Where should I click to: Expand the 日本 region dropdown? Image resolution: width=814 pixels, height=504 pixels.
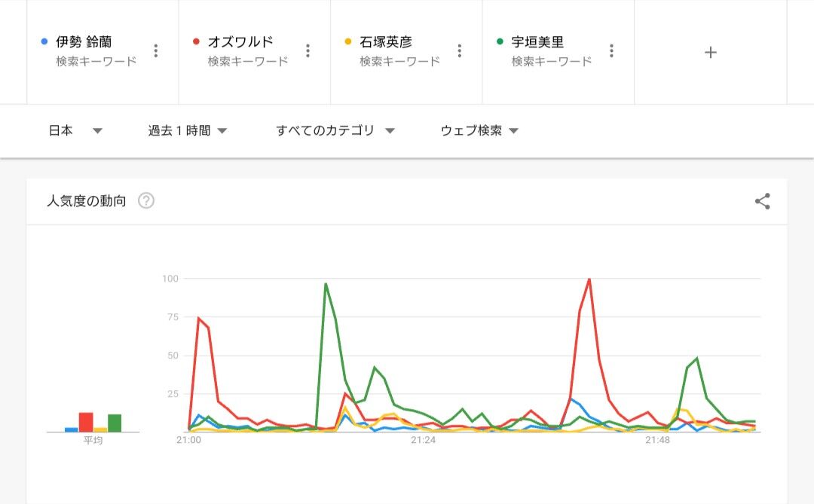pyautogui.click(x=75, y=130)
